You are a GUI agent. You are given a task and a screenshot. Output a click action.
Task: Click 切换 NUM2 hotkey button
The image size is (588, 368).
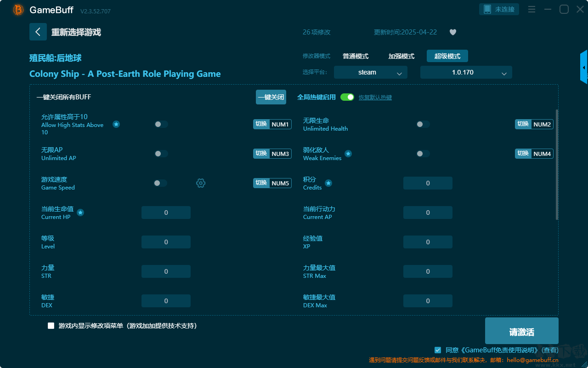click(534, 124)
